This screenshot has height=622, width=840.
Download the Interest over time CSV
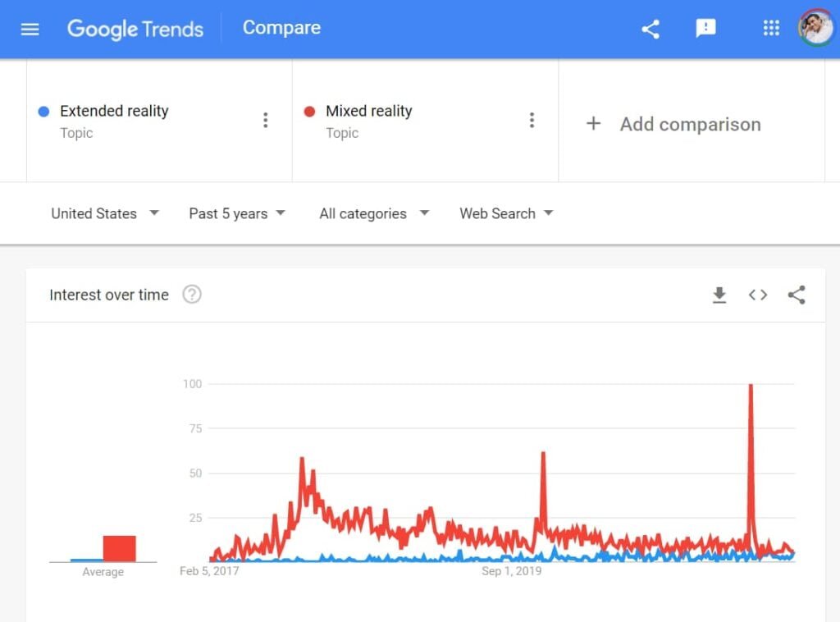pos(719,295)
